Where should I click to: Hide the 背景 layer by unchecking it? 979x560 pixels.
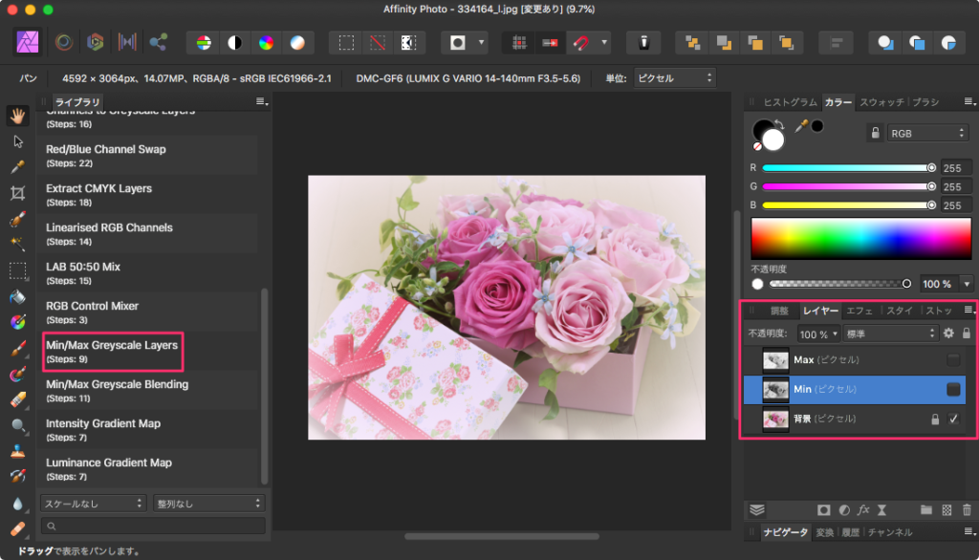click(953, 420)
